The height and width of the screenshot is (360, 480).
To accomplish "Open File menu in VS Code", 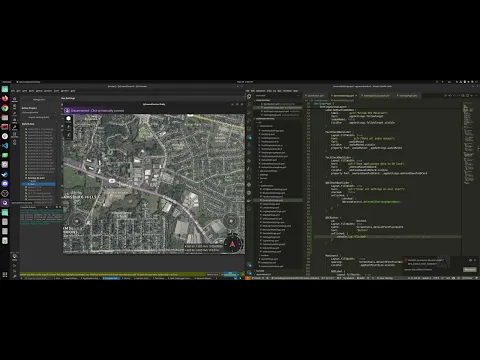I will 248,91.
